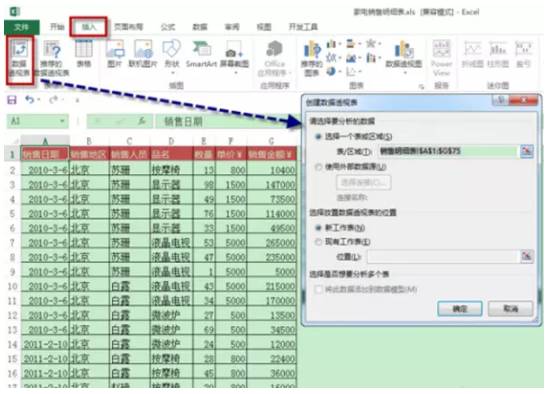Select 'Existing Worksheet' (现有工作表) radio
Screen dimensions: 547x394
(318, 241)
